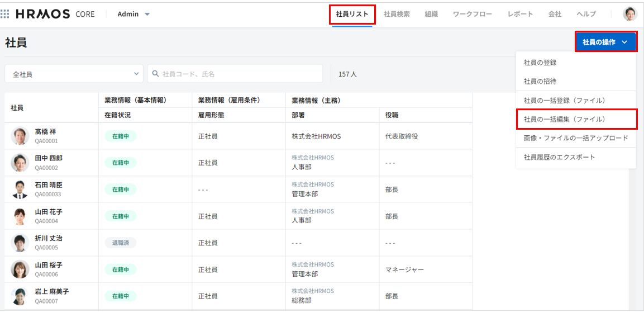Click 石田 晴臣's avatar image
Image resolution: width=644 pixels, height=312 pixels.
click(20, 190)
